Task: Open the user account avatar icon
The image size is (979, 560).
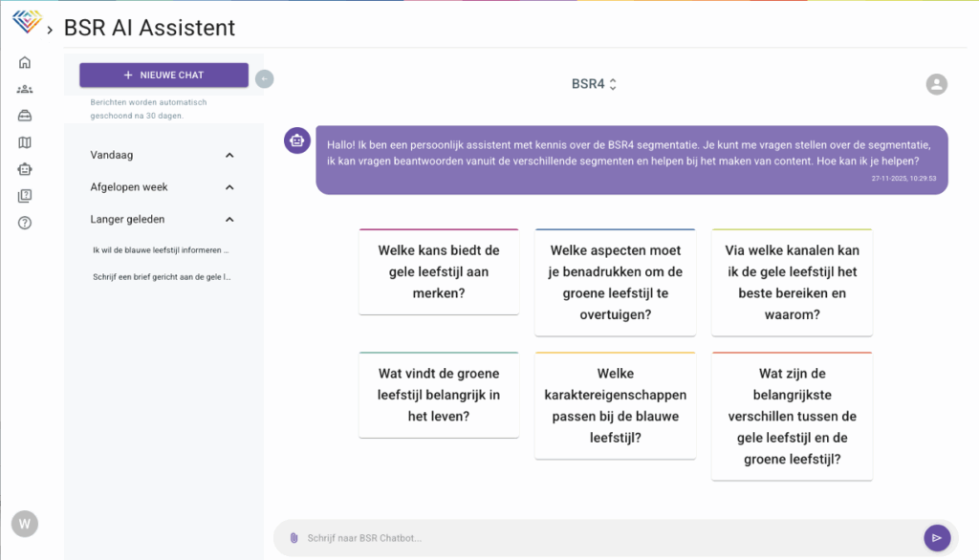Action: coord(936,84)
